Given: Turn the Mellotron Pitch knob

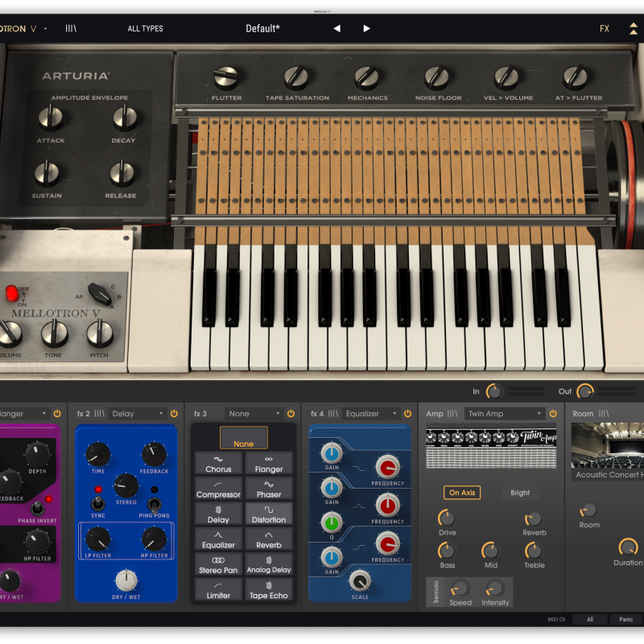Looking at the screenshot, I should pos(99,333).
